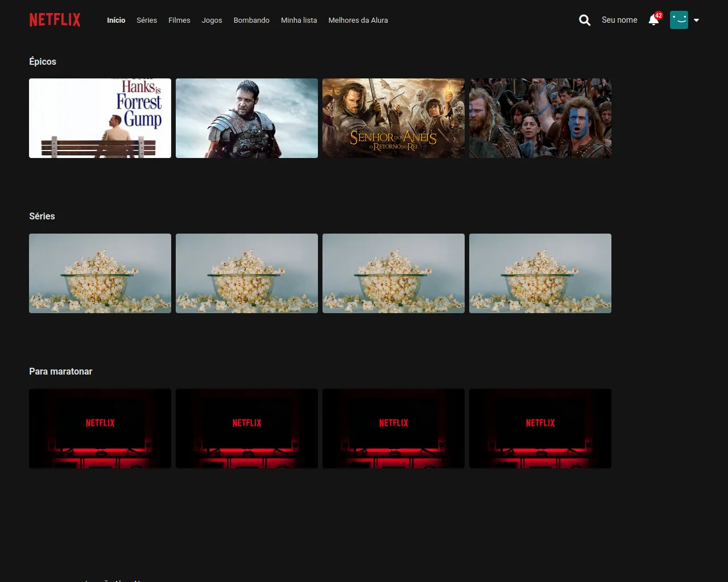The height and width of the screenshot is (582, 728).
Task: Open the third Netflix card in Para maratonar
Action: (394, 429)
